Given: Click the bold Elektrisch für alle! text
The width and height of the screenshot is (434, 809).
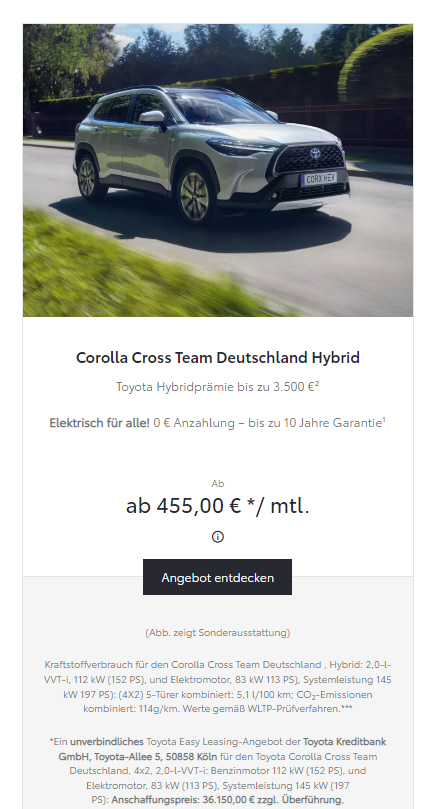Looking at the screenshot, I should pos(99,423).
